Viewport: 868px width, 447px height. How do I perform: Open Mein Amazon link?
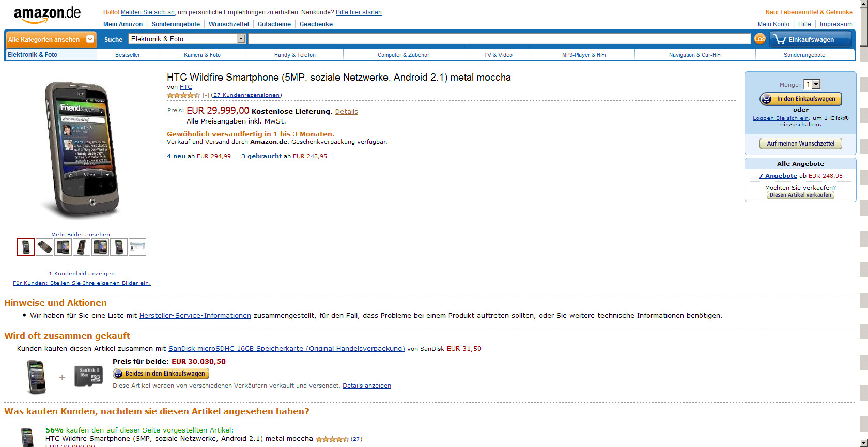pos(123,24)
